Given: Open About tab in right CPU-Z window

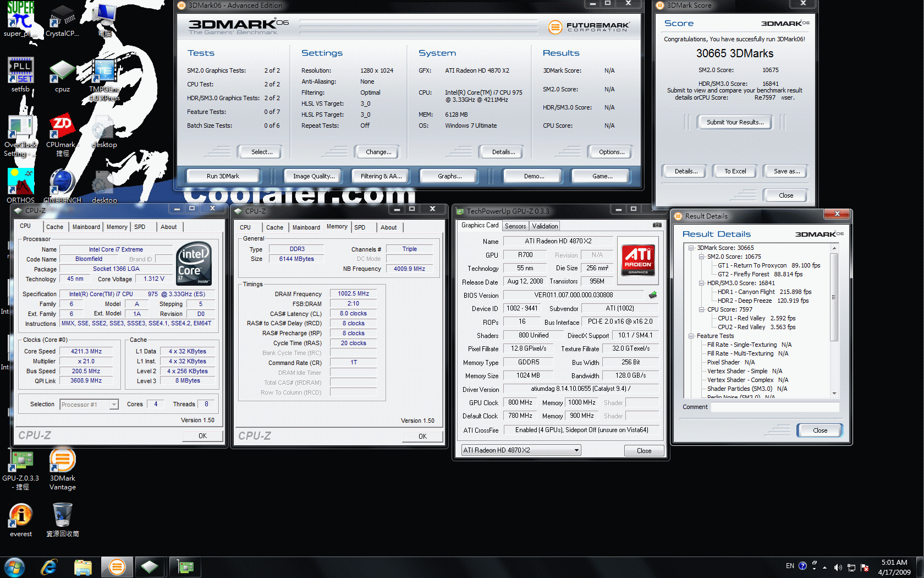Looking at the screenshot, I should point(389,227).
